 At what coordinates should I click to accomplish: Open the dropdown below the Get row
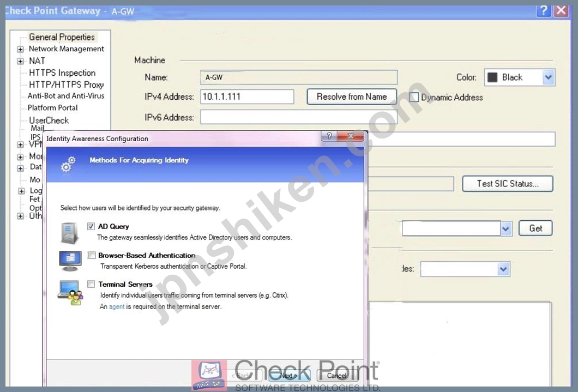point(503,269)
